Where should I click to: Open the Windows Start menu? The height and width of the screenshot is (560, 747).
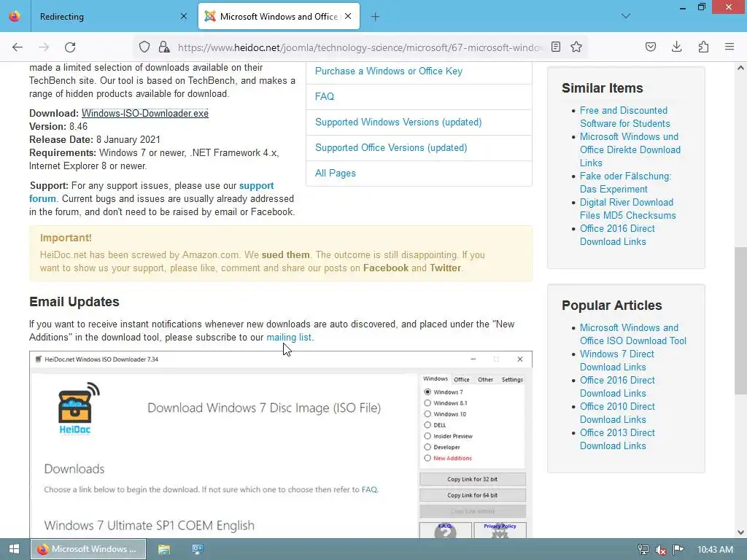coord(14,549)
